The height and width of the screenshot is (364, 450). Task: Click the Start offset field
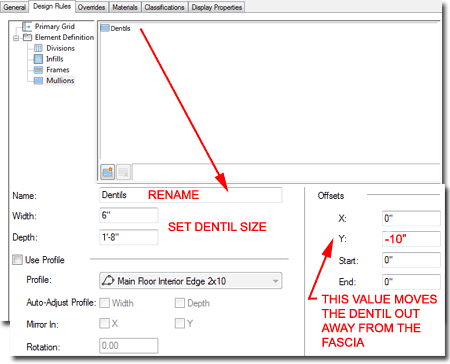pyautogui.click(x=411, y=260)
